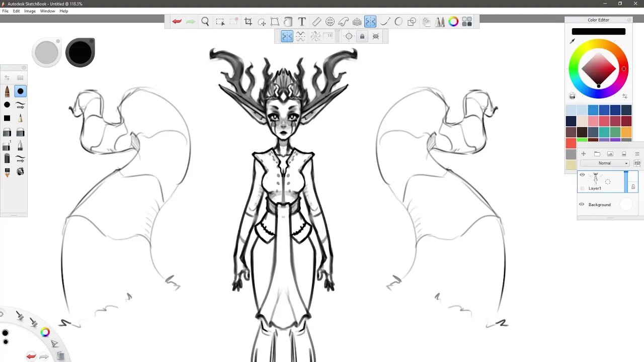Open the Transform tool

click(275, 22)
